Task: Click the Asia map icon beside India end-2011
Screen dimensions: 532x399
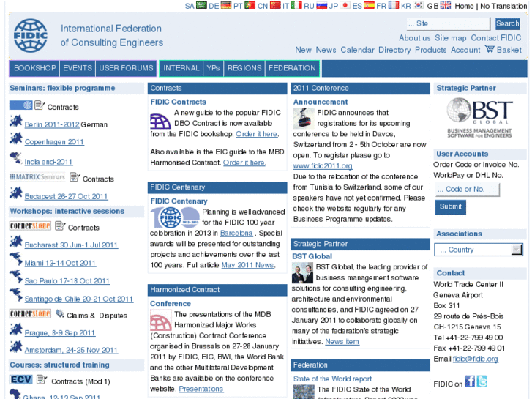Action: click(x=16, y=158)
